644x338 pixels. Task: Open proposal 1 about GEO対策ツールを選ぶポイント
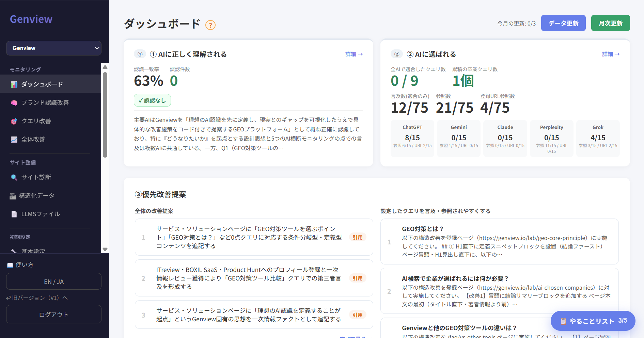click(x=254, y=237)
